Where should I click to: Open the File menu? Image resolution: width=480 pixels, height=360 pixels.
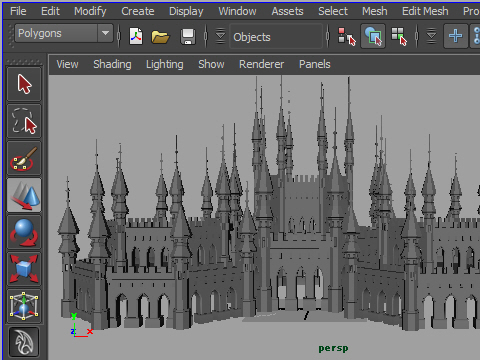pos(18,11)
